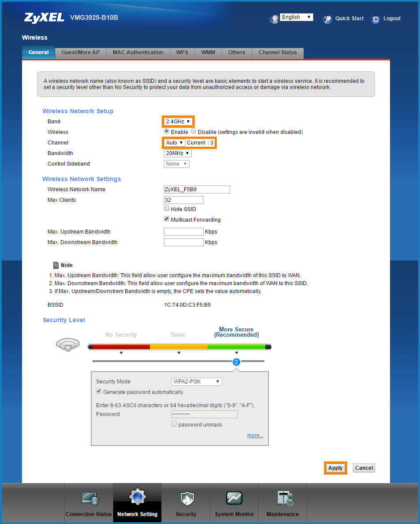This screenshot has width=420, height=524.
Task: Open the Maintenance icon in bottom bar
Action: 282,498
